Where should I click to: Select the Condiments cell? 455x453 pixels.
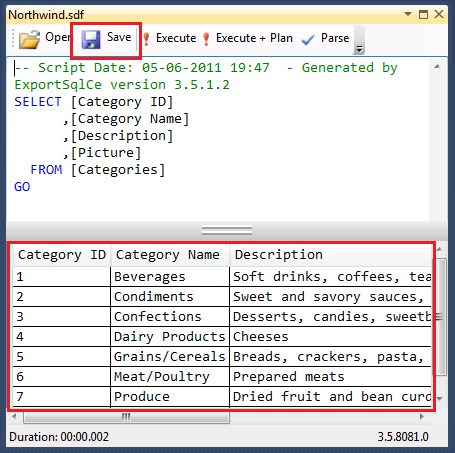[170, 297]
